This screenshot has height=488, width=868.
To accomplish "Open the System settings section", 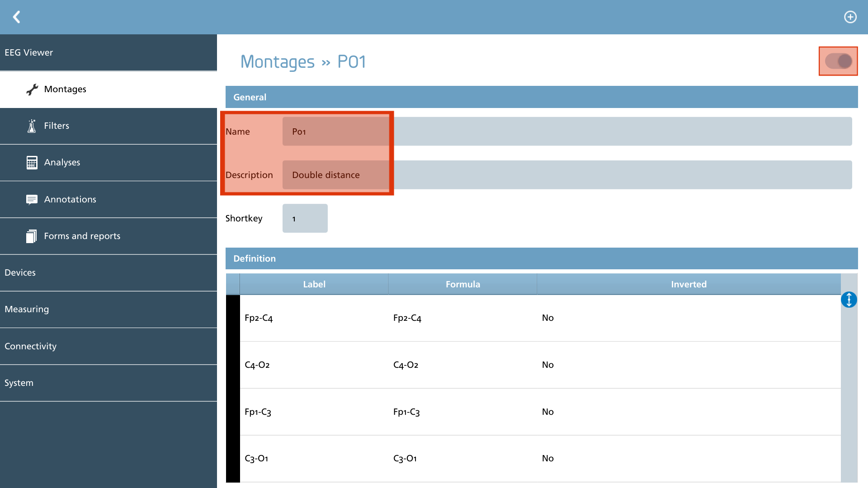I will pyautogui.click(x=108, y=383).
